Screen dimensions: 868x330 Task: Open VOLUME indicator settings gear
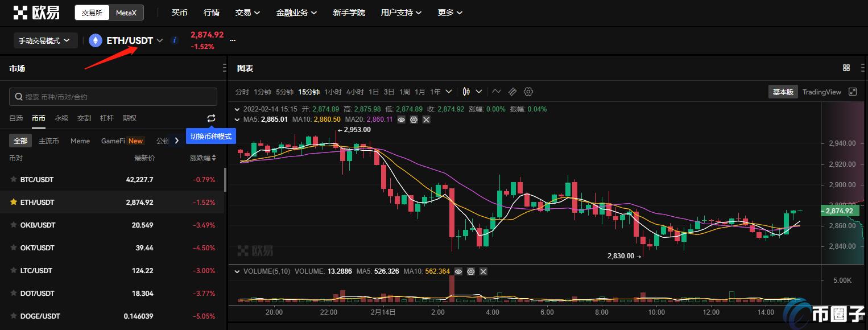(x=471, y=271)
